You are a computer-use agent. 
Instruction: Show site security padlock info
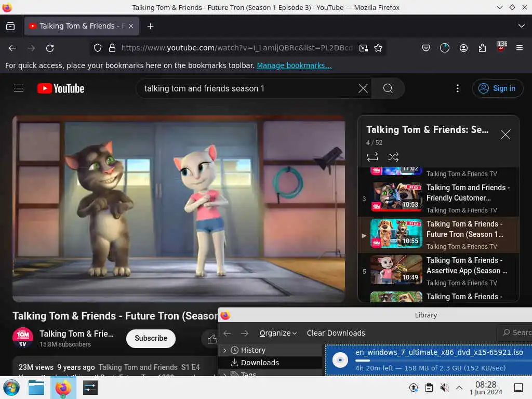[112, 48]
